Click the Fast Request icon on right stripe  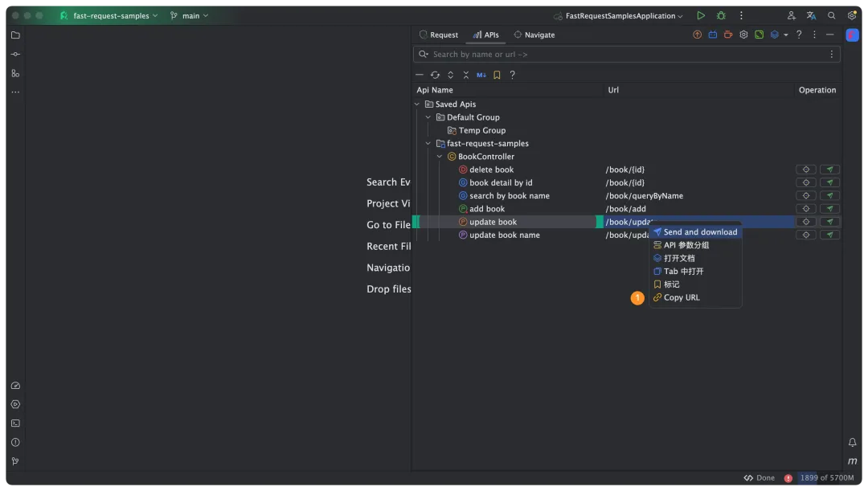[x=852, y=35]
